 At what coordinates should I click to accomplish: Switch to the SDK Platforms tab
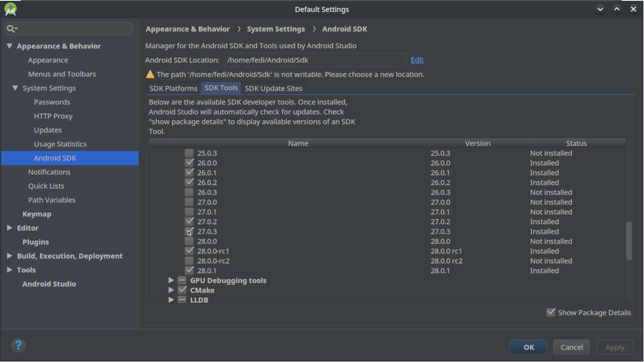point(173,88)
